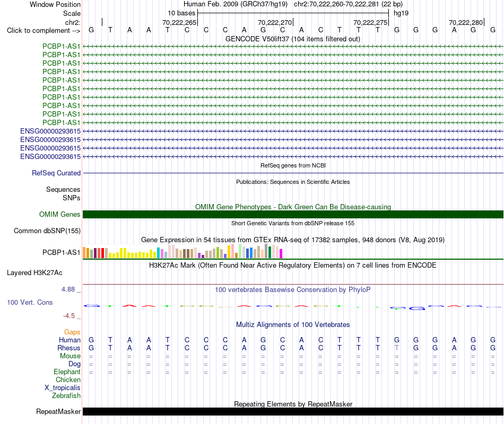504x424 pixels.
Task: Click the hg19 label beside scale bar
Action: tap(401, 13)
